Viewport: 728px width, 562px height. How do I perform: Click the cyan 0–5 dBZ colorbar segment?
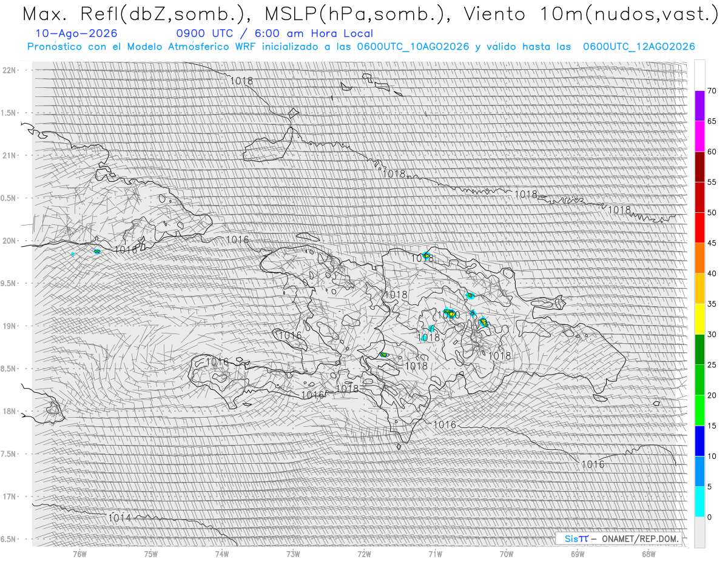[700, 502]
